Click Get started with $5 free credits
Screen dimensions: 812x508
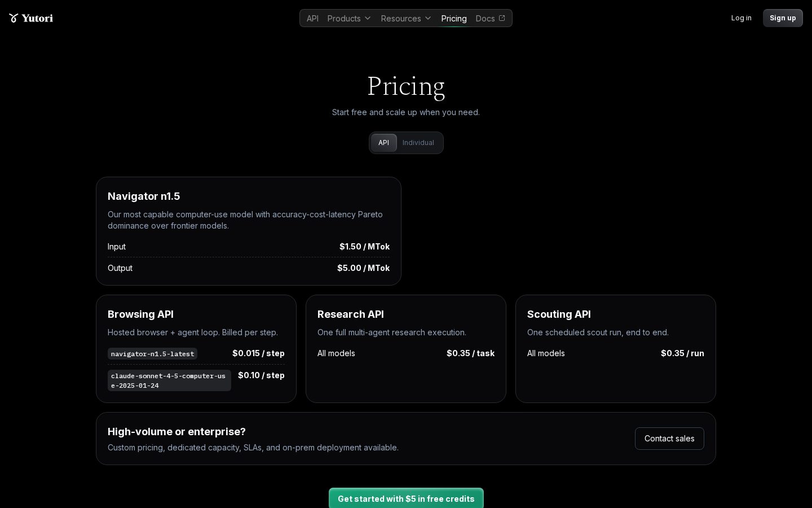click(x=406, y=498)
